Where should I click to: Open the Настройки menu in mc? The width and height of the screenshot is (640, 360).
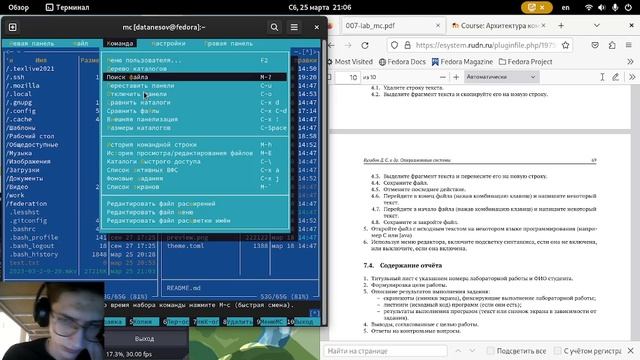[168, 43]
